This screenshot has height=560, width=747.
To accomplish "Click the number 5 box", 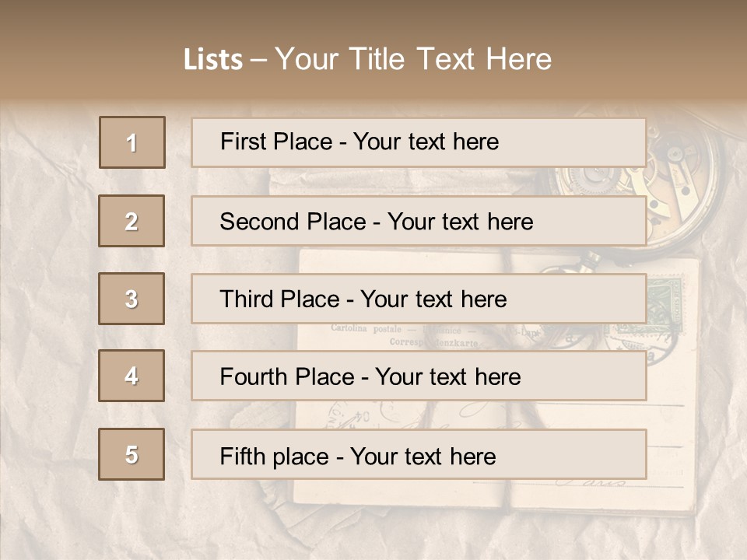I will click(x=132, y=454).
